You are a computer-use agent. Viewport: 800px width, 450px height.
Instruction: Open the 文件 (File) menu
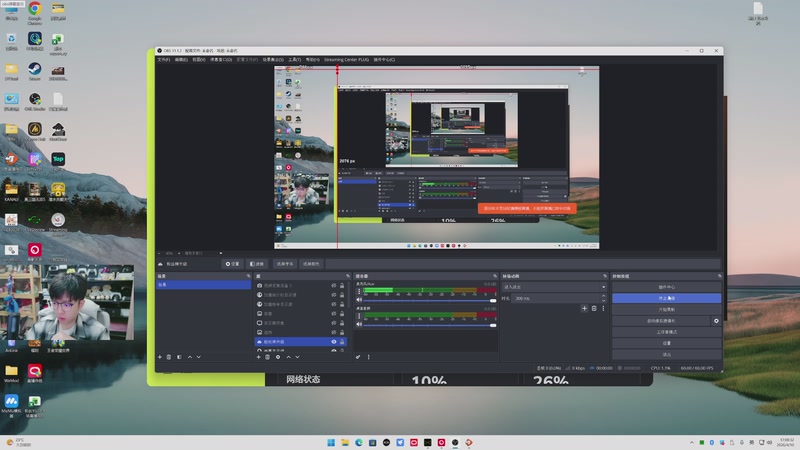pyautogui.click(x=164, y=59)
